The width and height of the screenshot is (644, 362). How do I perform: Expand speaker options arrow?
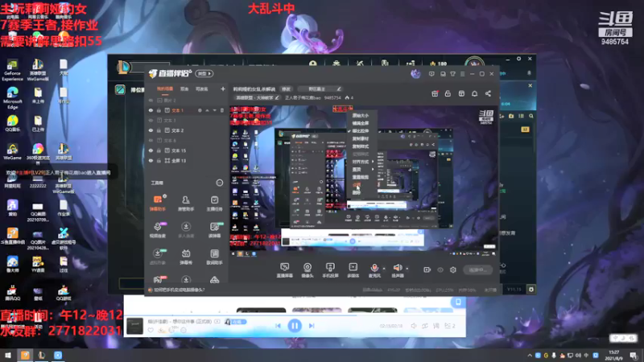pyautogui.click(x=407, y=269)
